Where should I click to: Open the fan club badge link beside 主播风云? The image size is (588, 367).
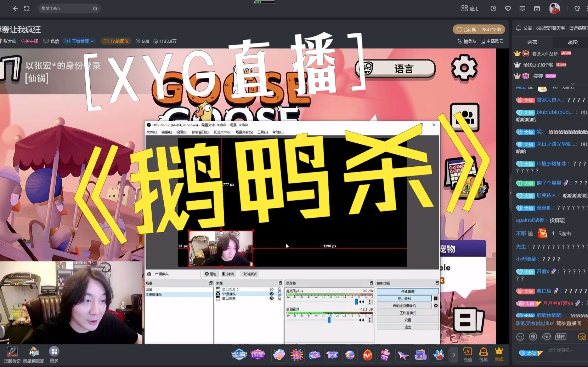[x=467, y=41]
